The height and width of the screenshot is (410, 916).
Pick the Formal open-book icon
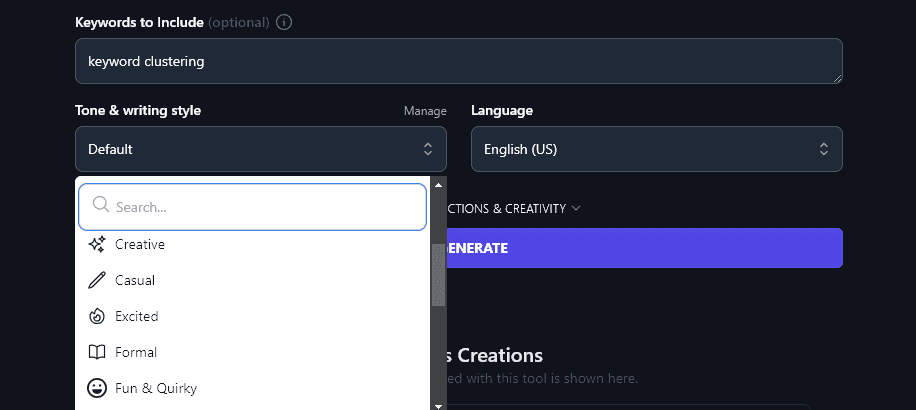[x=97, y=352]
